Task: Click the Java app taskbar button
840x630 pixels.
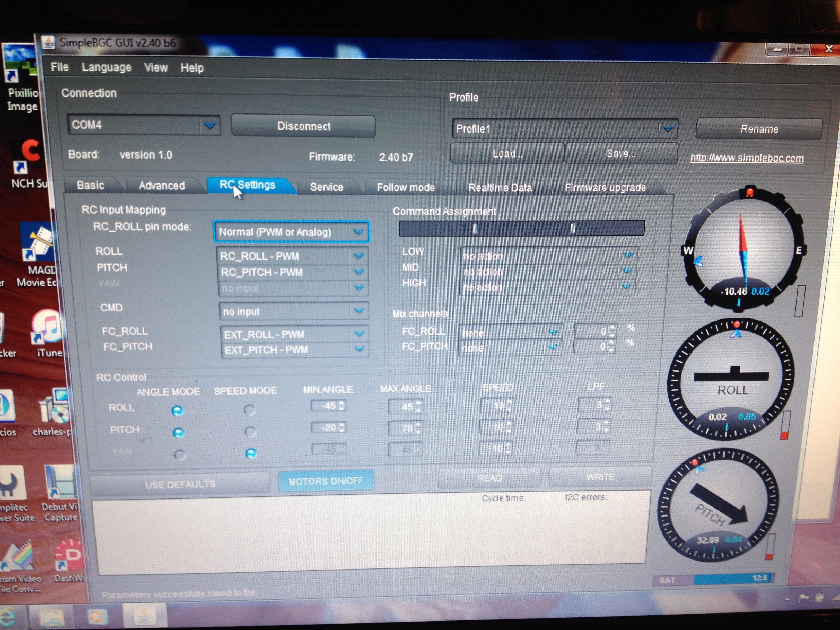Action: pos(145,616)
